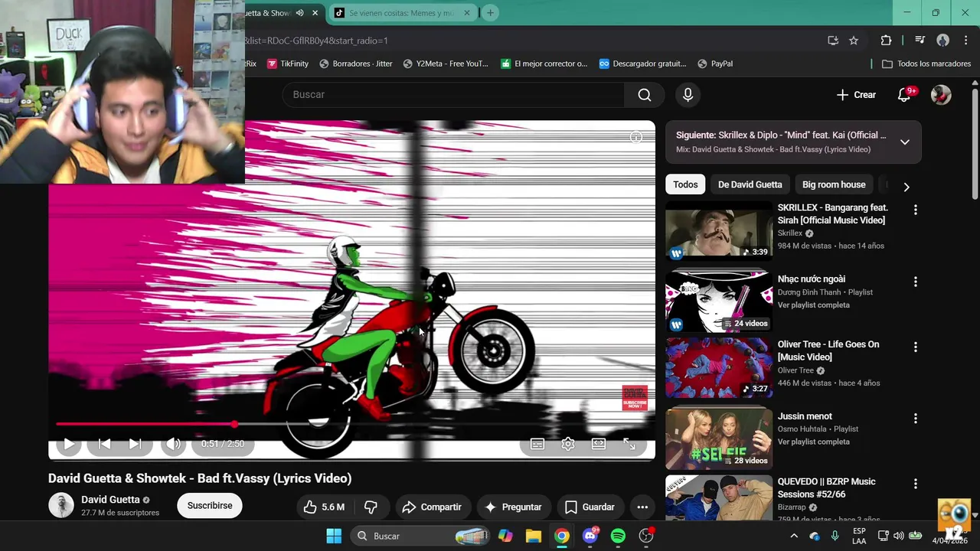Click the YouTube search field
The height and width of the screenshot is (551, 980).
tap(453, 95)
